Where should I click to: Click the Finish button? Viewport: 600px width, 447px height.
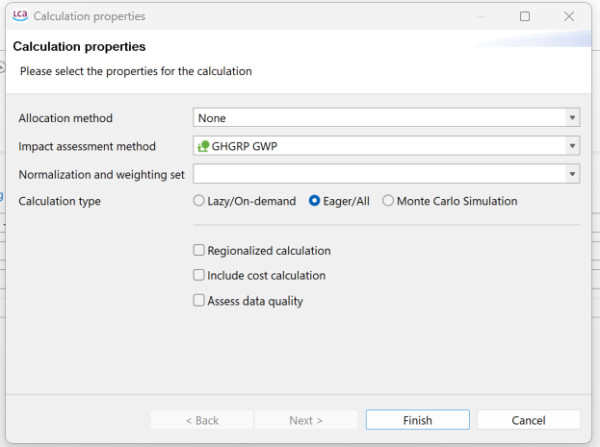tap(417, 420)
